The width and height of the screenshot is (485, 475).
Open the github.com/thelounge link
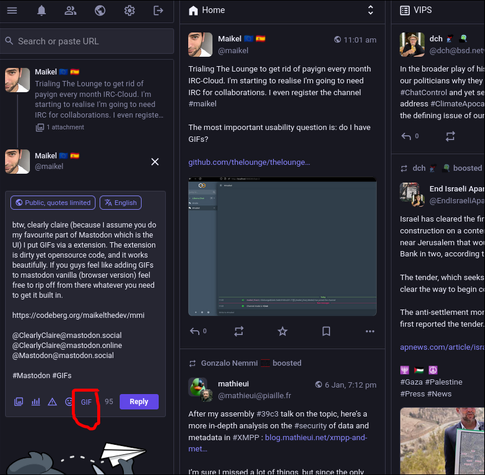pyautogui.click(x=249, y=162)
